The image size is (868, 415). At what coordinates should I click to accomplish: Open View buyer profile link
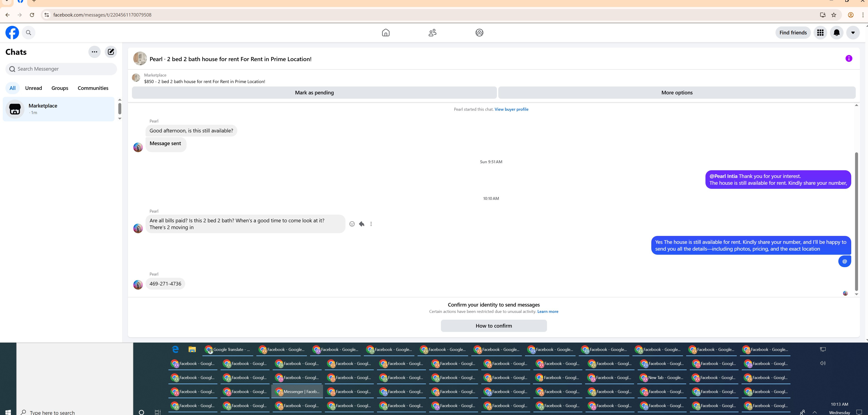point(511,109)
